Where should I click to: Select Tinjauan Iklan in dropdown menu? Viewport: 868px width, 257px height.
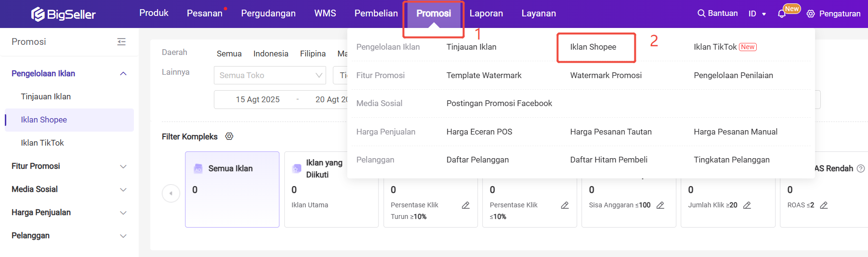(471, 47)
